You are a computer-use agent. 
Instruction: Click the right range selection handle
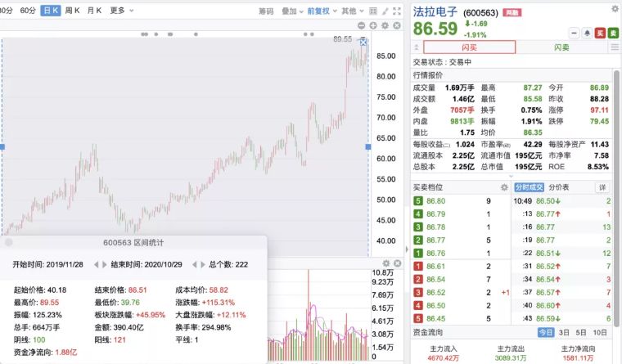click(368, 147)
